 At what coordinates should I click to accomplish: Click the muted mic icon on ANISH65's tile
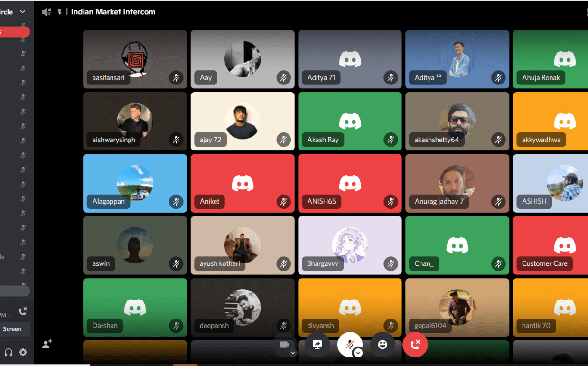391,201
